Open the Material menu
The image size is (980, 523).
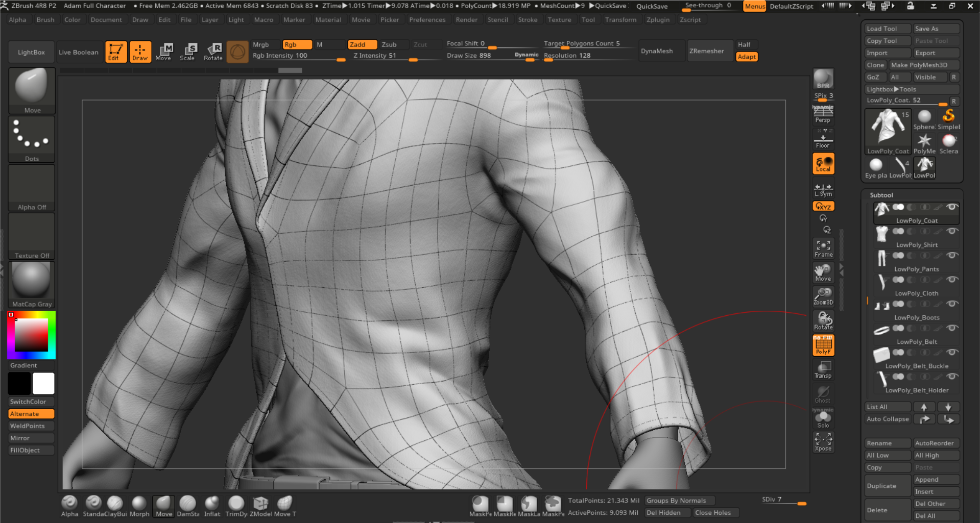(x=328, y=19)
